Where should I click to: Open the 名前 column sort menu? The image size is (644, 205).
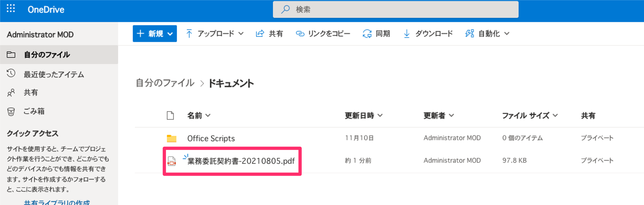tap(199, 115)
